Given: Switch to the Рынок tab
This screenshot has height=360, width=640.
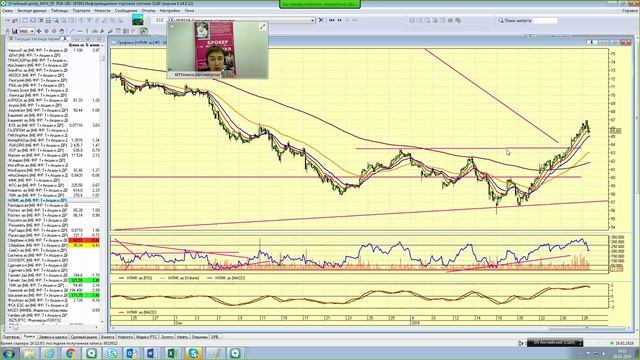Looking at the screenshot, I should point(29,337).
